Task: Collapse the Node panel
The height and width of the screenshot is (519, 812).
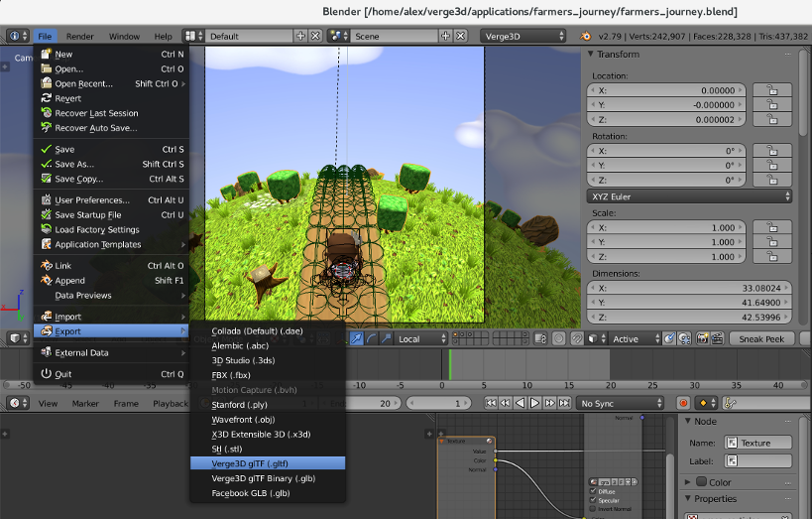Action: pyautogui.click(x=688, y=421)
